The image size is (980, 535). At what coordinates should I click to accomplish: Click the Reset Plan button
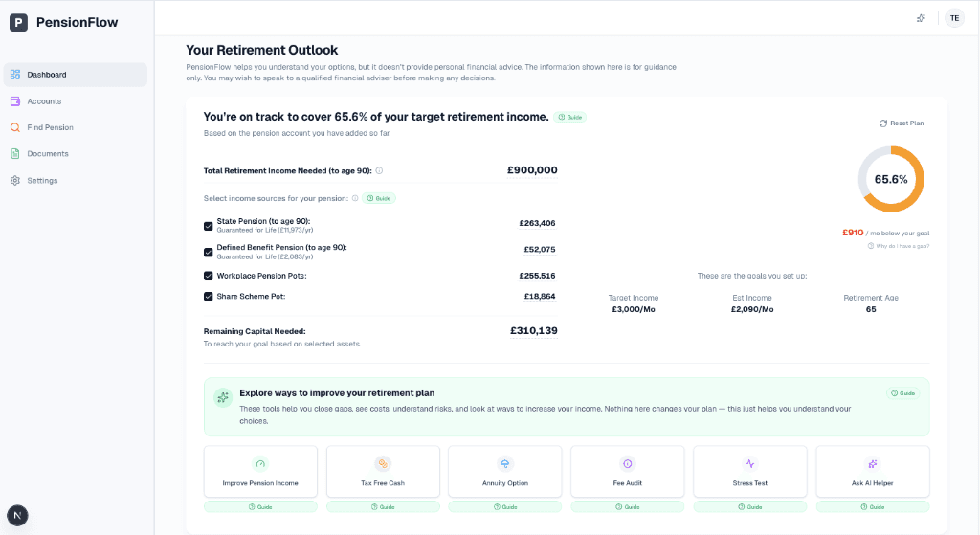pyautogui.click(x=902, y=123)
